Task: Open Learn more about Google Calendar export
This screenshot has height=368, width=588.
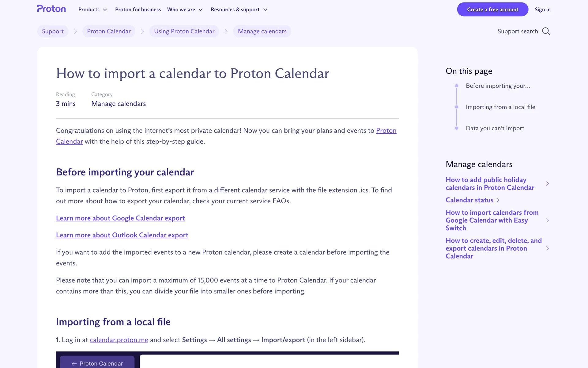Action: tap(120, 218)
